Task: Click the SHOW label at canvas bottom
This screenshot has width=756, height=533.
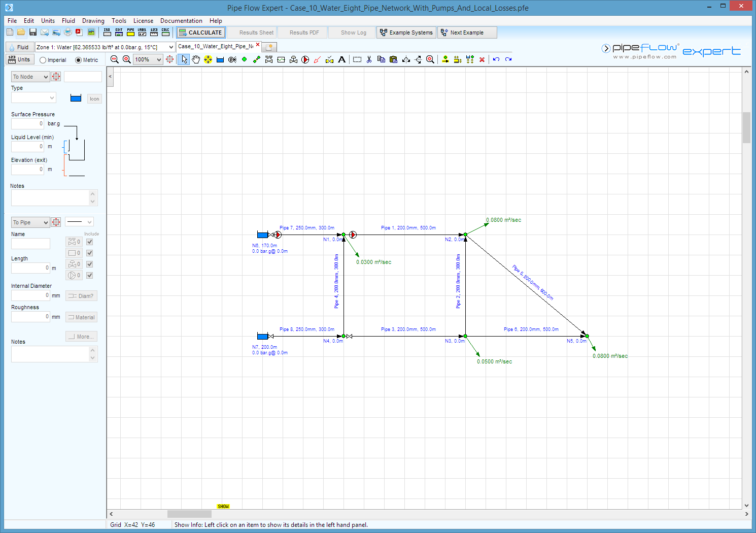Action: pos(223,507)
